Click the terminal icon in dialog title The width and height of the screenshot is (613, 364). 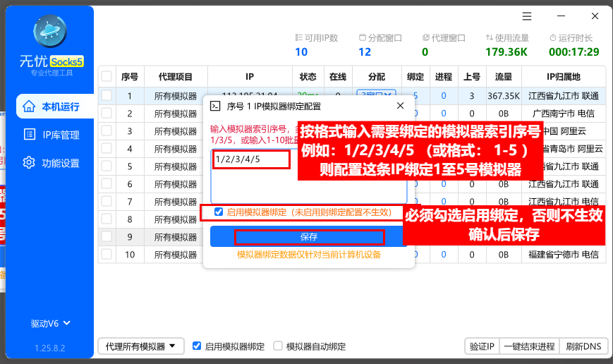[215, 106]
